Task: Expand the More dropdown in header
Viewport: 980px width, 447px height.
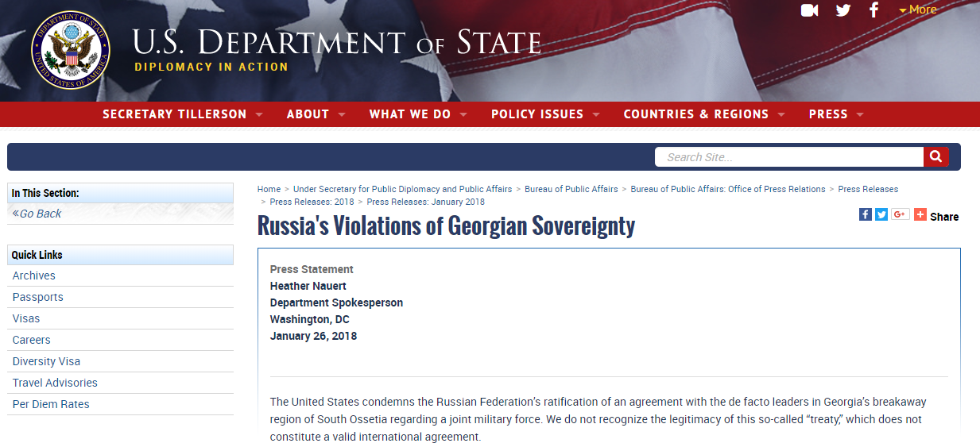Action: (918, 10)
